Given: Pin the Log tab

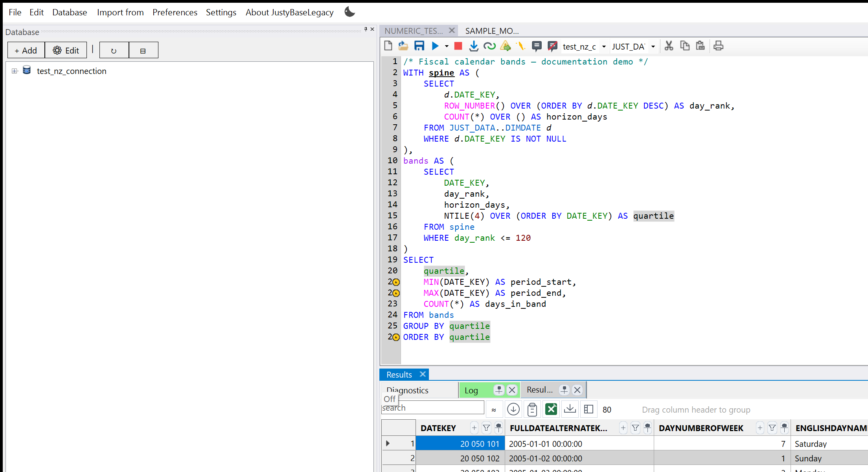Looking at the screenshot, I should (499, 390).
